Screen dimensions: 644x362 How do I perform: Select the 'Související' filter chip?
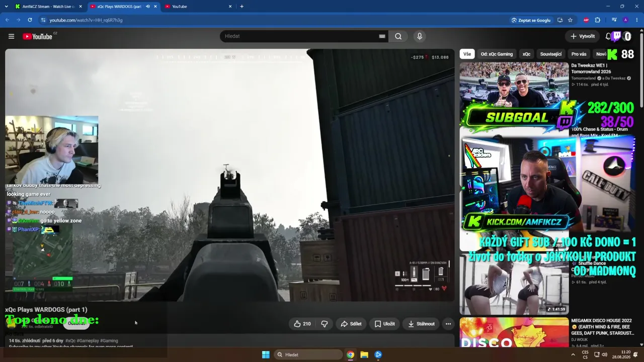pyautogui.click(x=551, y=54)
